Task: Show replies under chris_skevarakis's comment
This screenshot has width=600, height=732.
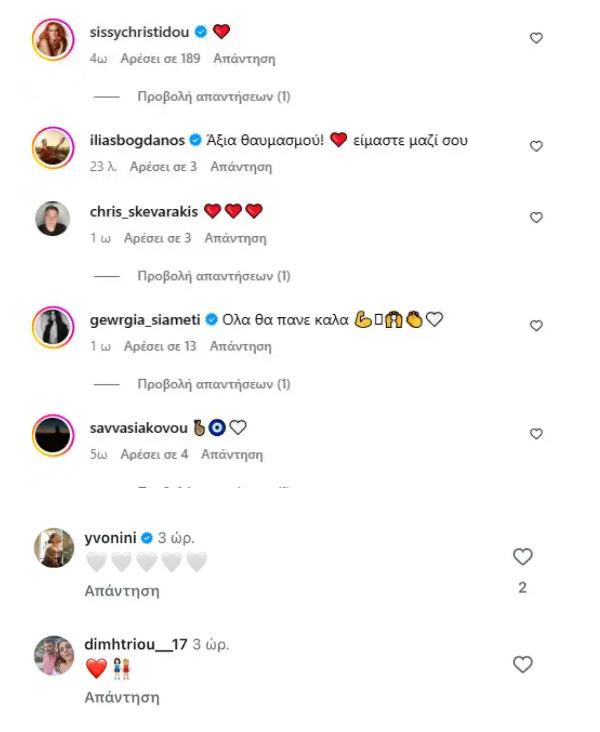Action: 213,276
